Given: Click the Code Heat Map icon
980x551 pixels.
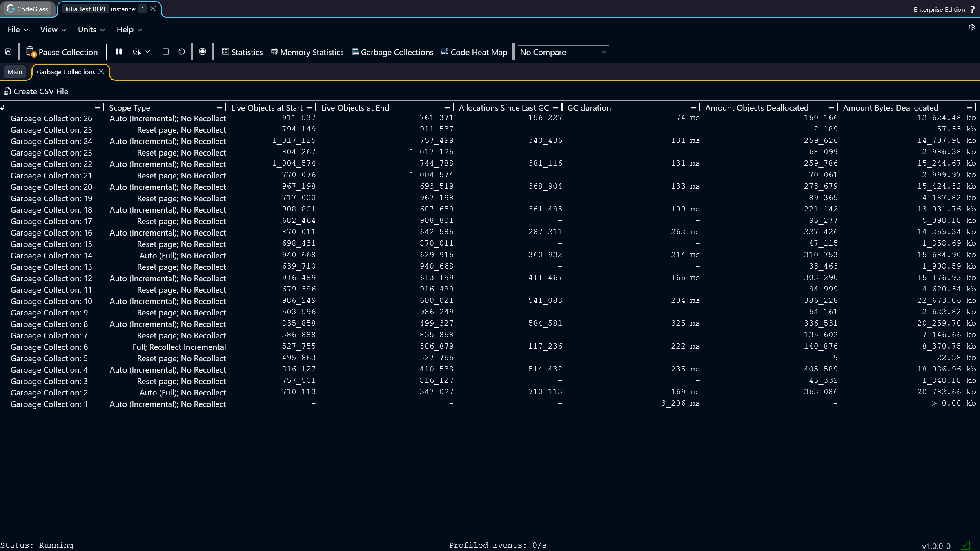Looking at the screenshot, I should coord(445,51).
